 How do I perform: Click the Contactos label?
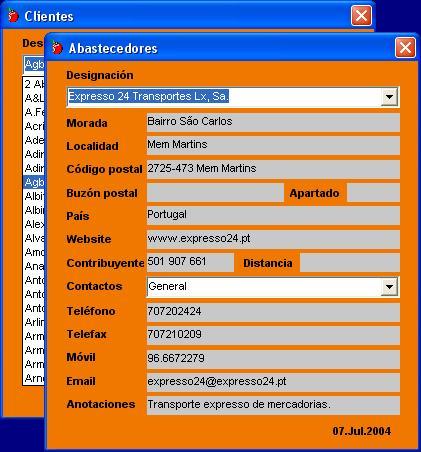[94, 286]
